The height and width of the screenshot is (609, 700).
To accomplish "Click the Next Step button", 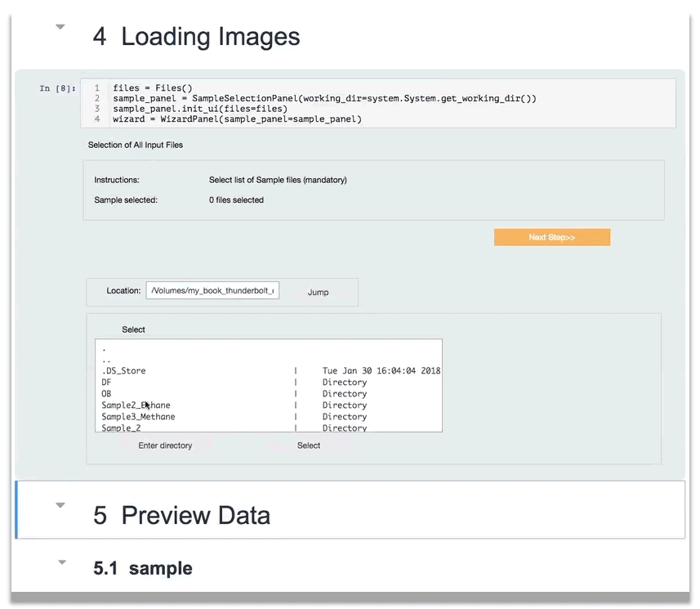I will tap(551, 236).
